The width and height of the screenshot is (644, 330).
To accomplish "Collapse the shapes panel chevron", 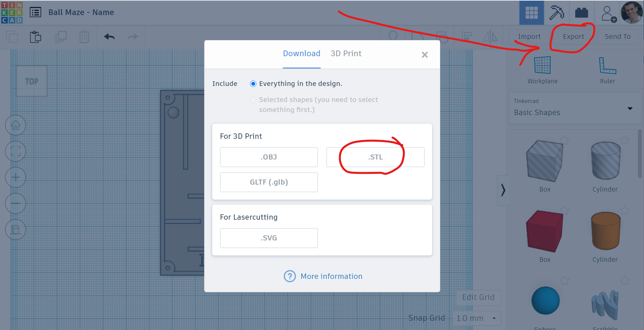I will [x=503, y=190].
